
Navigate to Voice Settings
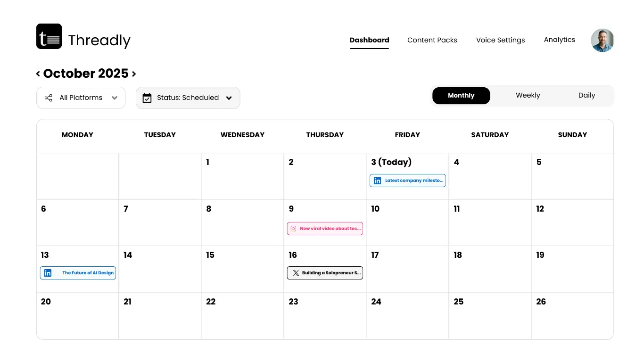500,40
